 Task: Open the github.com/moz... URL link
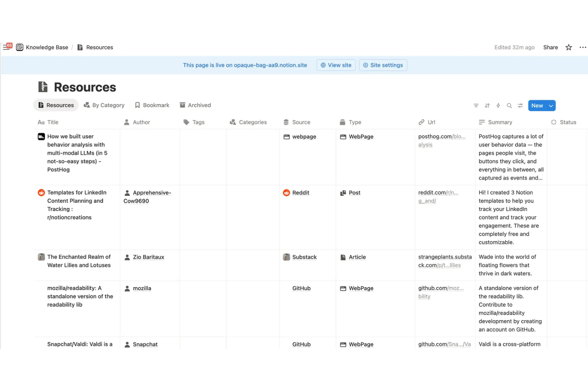click(x=441, y=292)
